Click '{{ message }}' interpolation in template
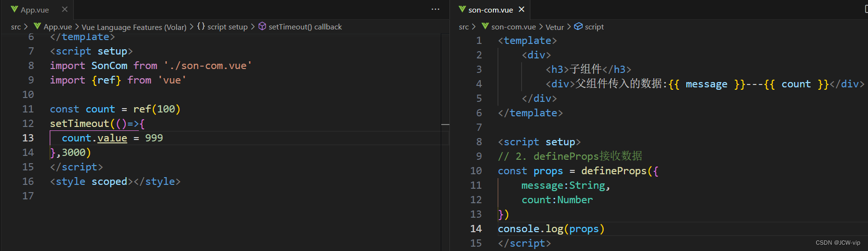This screenshot has width=868, height=251. click(x=707, y=84)
